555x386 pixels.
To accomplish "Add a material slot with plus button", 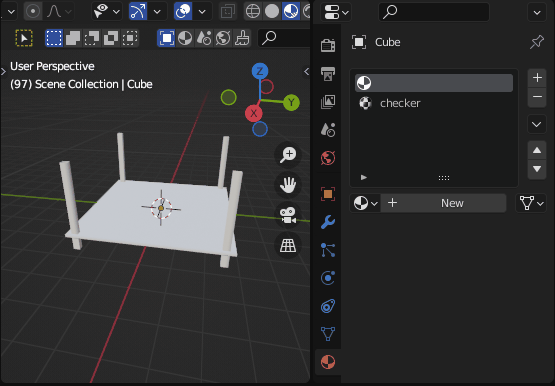I will click(537, 78).
